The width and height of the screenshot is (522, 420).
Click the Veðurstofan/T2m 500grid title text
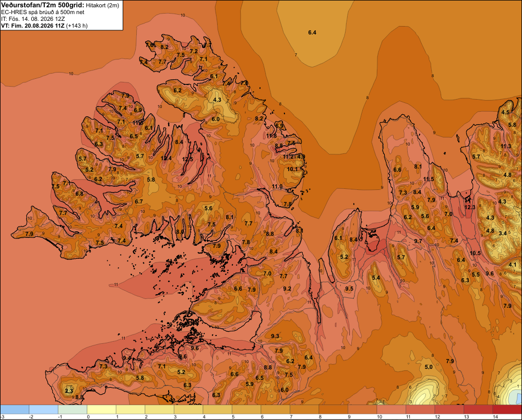click(x=43, y=5)
